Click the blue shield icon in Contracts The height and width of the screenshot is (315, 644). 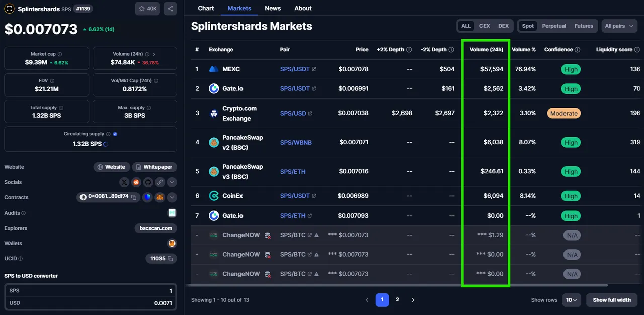pos(147,197)
